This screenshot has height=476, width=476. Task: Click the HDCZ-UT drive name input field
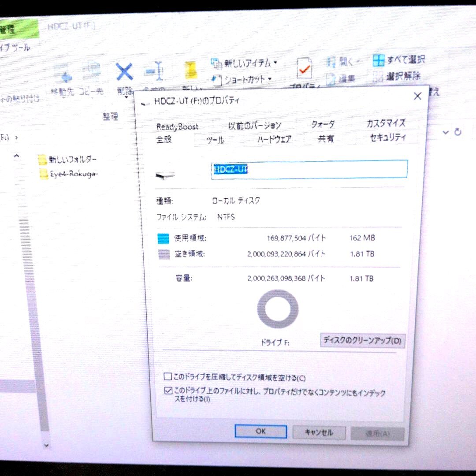pos(309,170)
